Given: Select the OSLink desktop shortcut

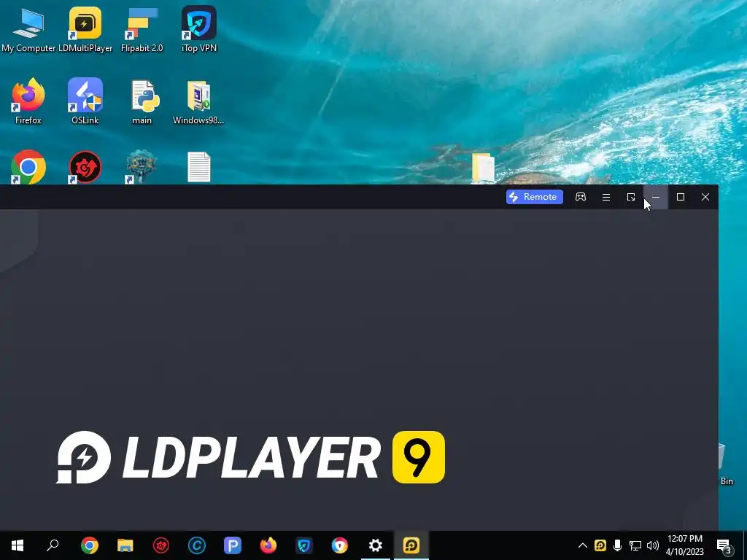Looking at the screenshot, I should tap(85, 101).
